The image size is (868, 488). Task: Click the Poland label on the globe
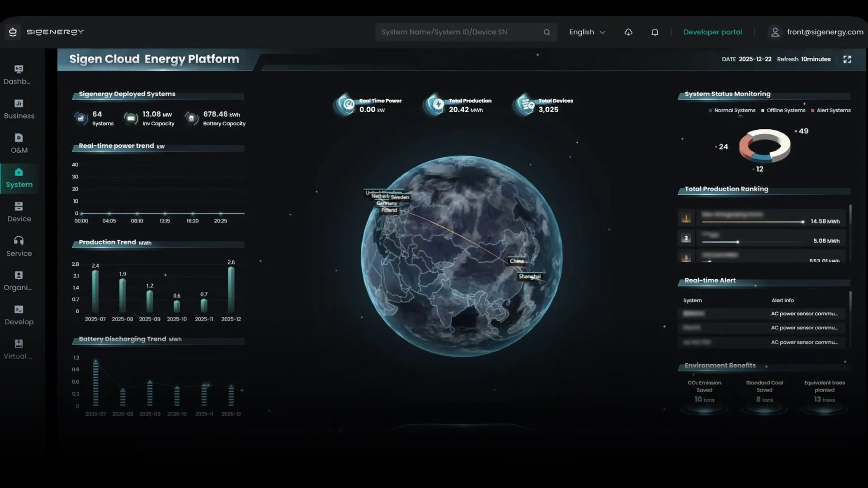click(389, 210)
